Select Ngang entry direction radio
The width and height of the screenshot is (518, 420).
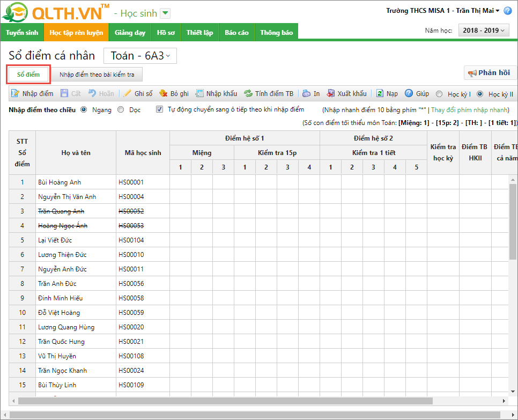pyautogui.click(x=84, y=109)
